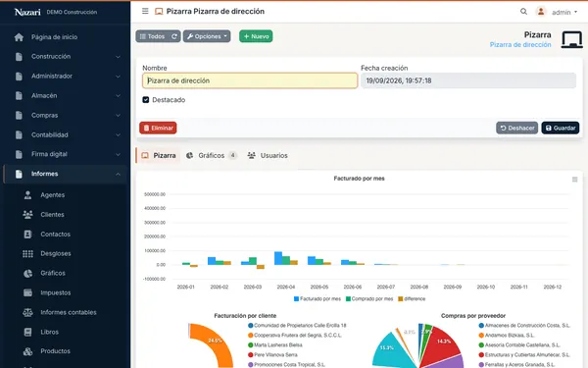Click the large Pizarra laptop icon
Viewport: 588px width, 368px height.
[571, 39]
